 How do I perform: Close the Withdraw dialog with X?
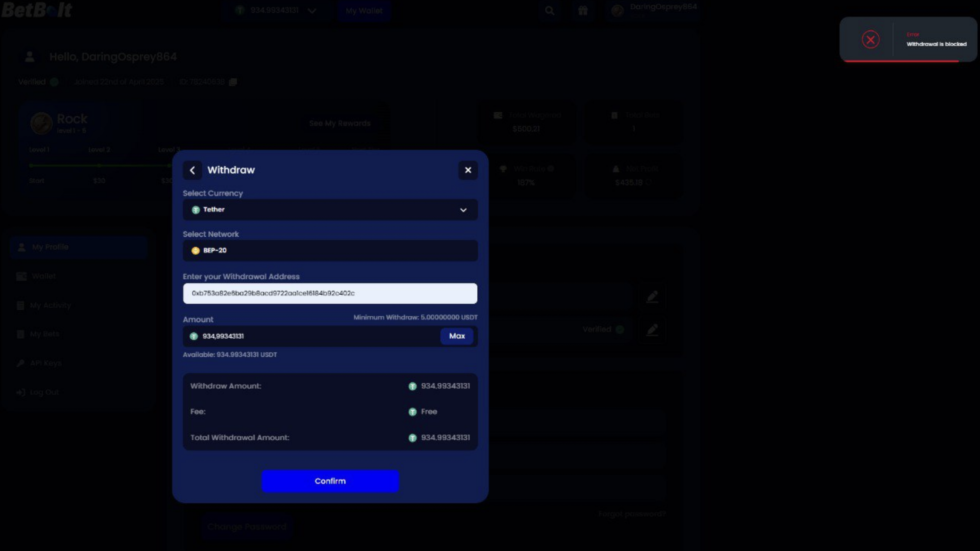pyautogui.click(x=468, y=170)
